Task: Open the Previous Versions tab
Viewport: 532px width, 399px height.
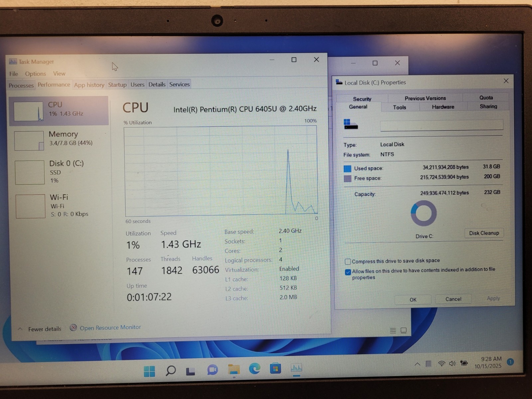Action: pos(425,98)
